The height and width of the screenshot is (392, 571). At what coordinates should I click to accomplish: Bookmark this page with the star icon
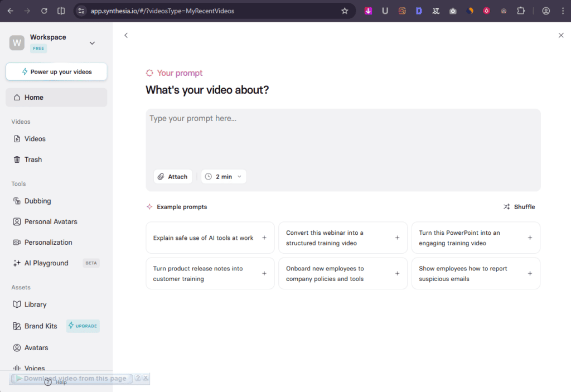tap(345, 11)
